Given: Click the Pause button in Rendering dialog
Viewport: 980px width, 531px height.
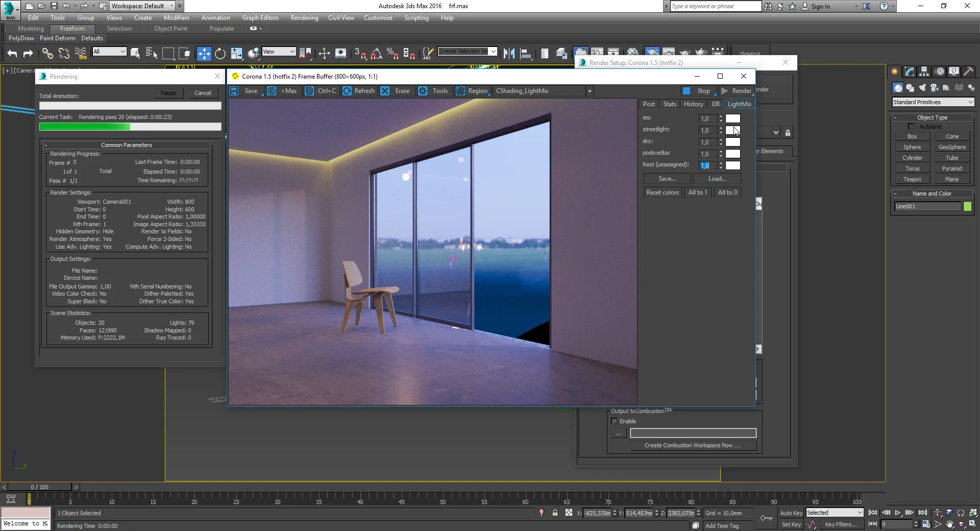Looking at the screenshot, I should [x=168, y=93].
